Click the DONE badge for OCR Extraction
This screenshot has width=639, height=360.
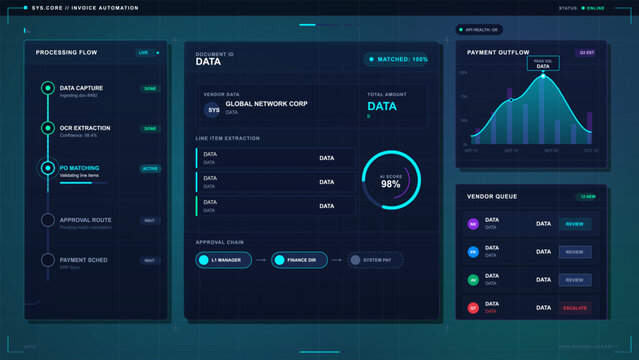150,128
